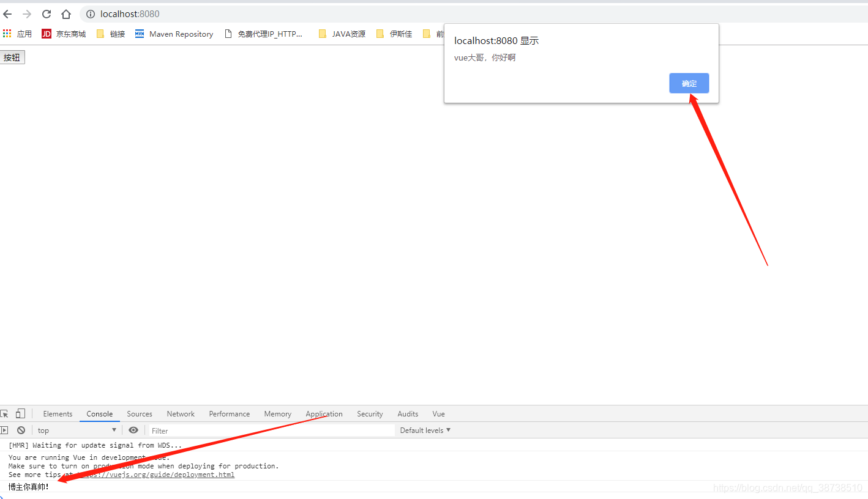Open the 免费代理IP_HTTP bookmark
The width and height of the screenshot is (868, 499).
[x=264, y=34]
